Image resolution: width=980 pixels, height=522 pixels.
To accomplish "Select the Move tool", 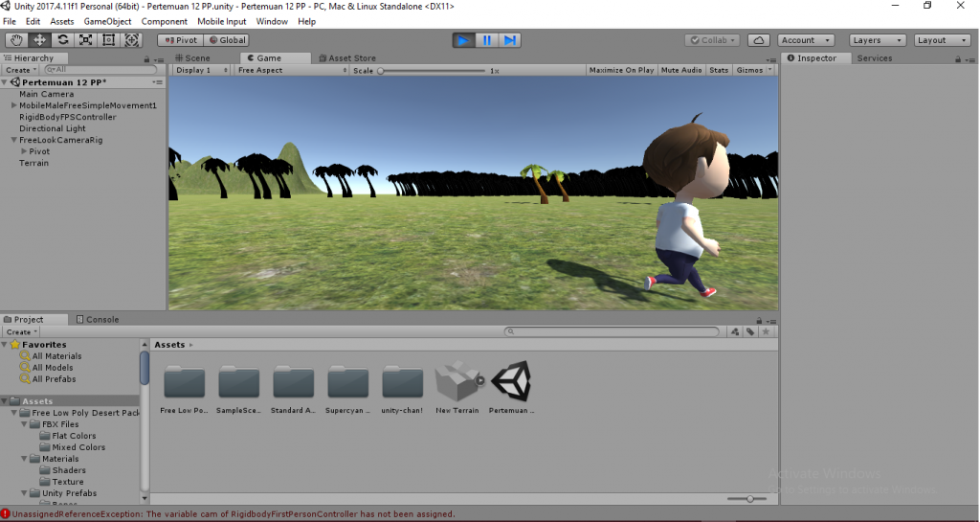I will click(39, 40).
